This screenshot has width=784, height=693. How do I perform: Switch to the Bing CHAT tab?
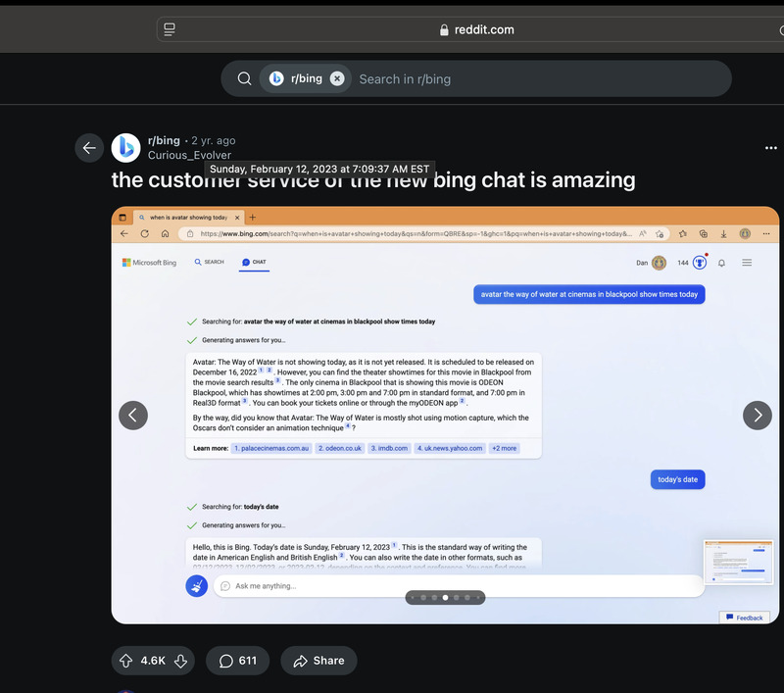point(254,262)
